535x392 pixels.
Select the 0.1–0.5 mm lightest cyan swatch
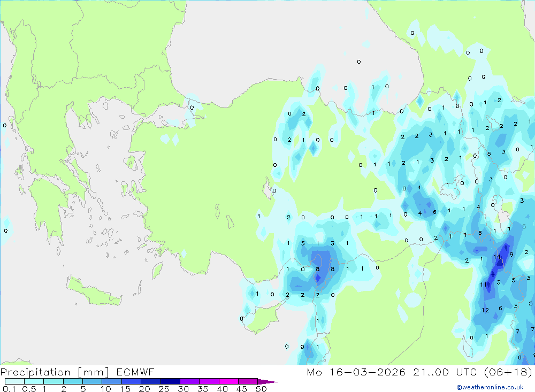14,381
